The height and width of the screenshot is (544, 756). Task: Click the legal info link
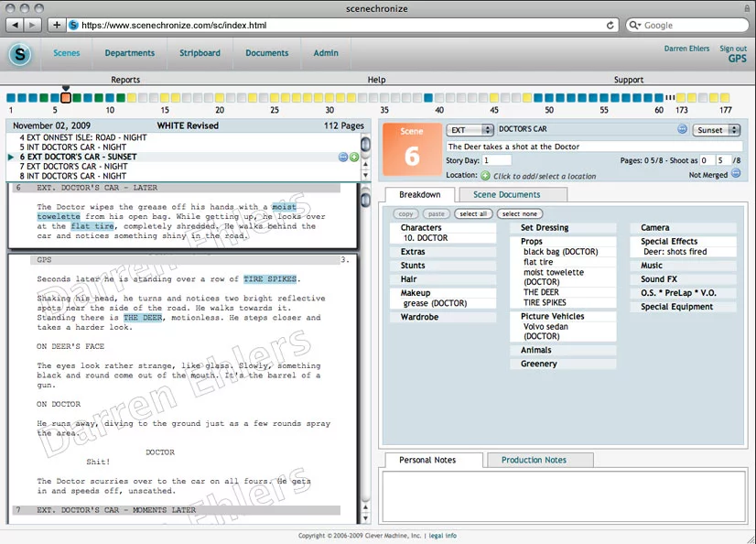coord(443,536)
